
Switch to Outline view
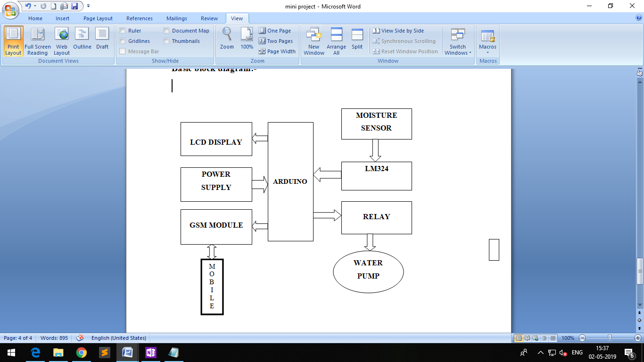click(x=82, y=39)
